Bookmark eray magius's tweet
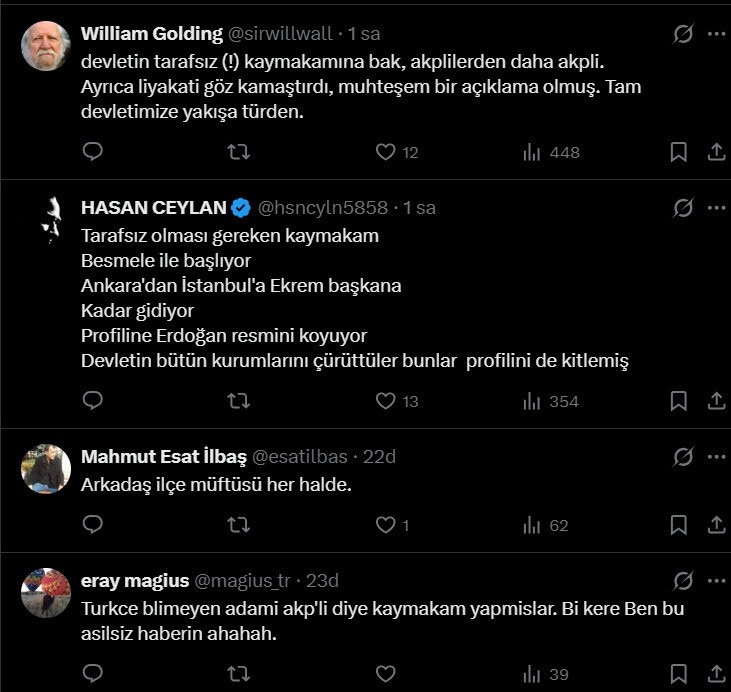Viewport: 731px width, 692px height. coord(678,675)
